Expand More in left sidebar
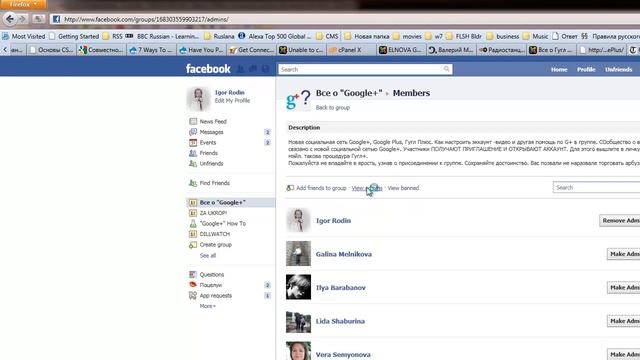Viewport: 640px width, 360px height. pos(207,306)
